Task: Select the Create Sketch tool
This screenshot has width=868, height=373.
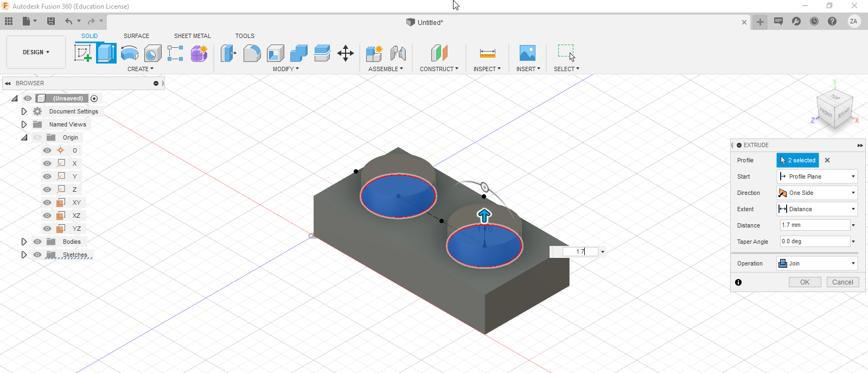Action: click(x=83, y=53)
